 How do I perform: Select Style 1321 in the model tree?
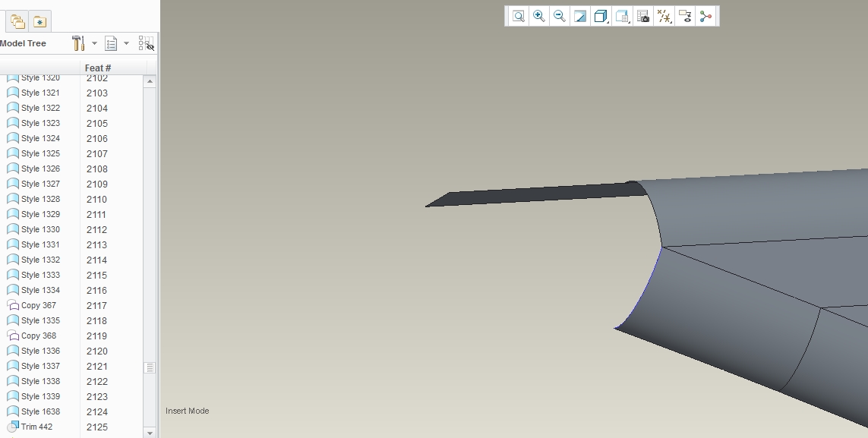(40, 93)
